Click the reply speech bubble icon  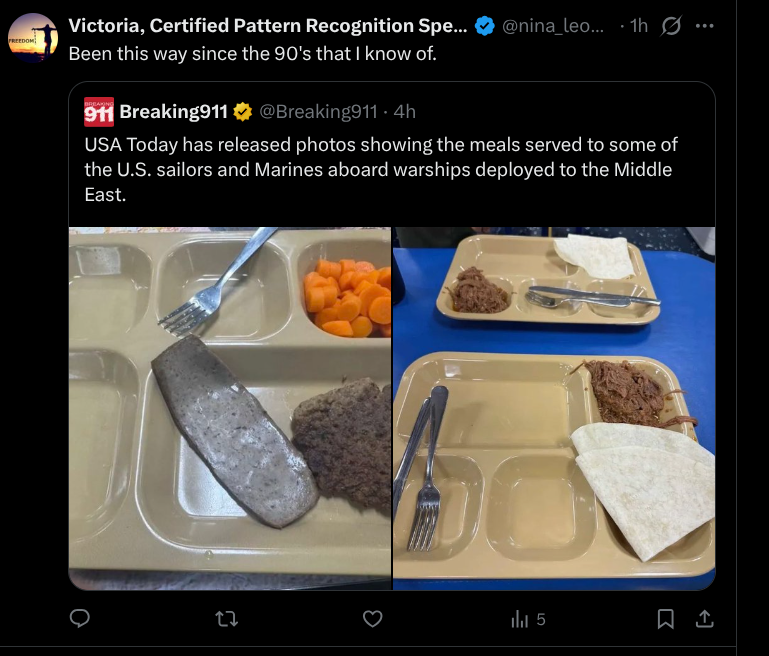pyautogui.click(x=80, y=619)
